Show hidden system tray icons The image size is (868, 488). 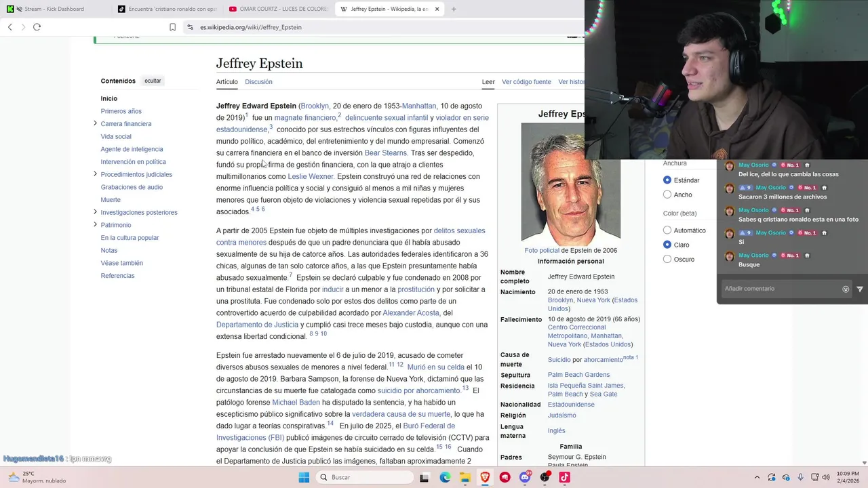pos(757,477)
